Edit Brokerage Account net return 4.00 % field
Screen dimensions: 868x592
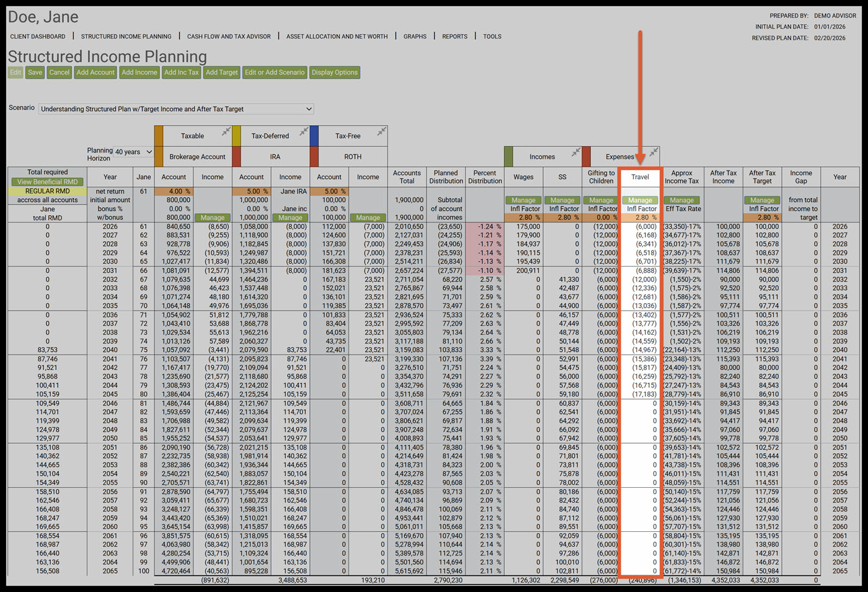click(174, 192)
